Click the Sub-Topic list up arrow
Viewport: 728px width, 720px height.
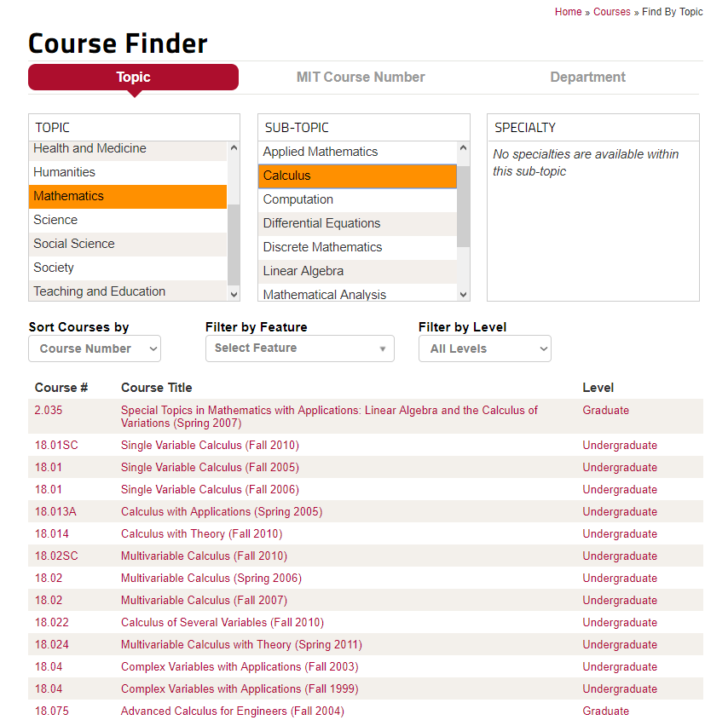463,148
